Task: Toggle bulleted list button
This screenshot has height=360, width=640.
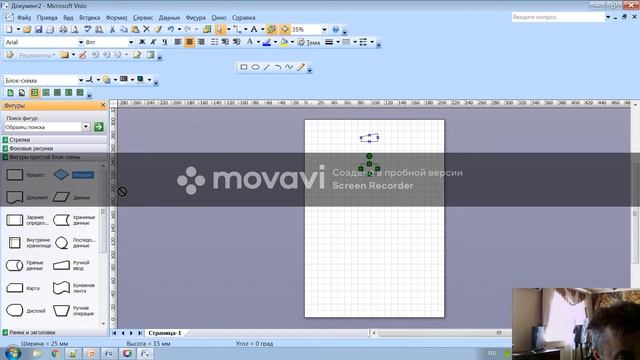Action: (214, 42)
